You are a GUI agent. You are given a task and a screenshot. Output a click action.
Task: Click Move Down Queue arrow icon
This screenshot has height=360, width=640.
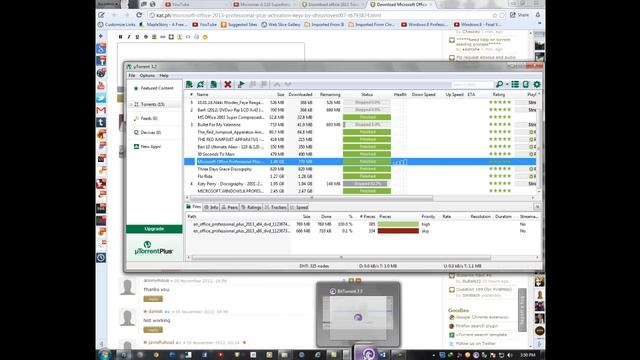288,84
